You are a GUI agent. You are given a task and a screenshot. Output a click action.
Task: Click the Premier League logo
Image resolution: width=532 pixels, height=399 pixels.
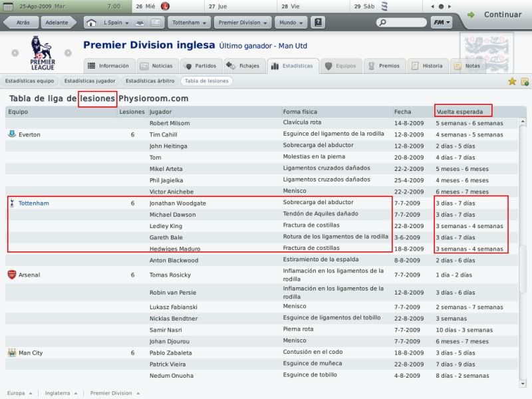[x=43, y=53]
